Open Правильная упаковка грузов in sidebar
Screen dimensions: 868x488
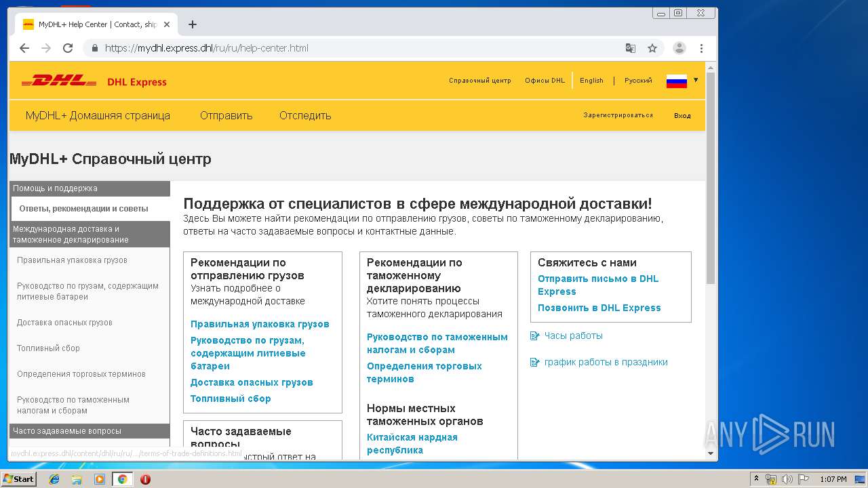point(72,260)
